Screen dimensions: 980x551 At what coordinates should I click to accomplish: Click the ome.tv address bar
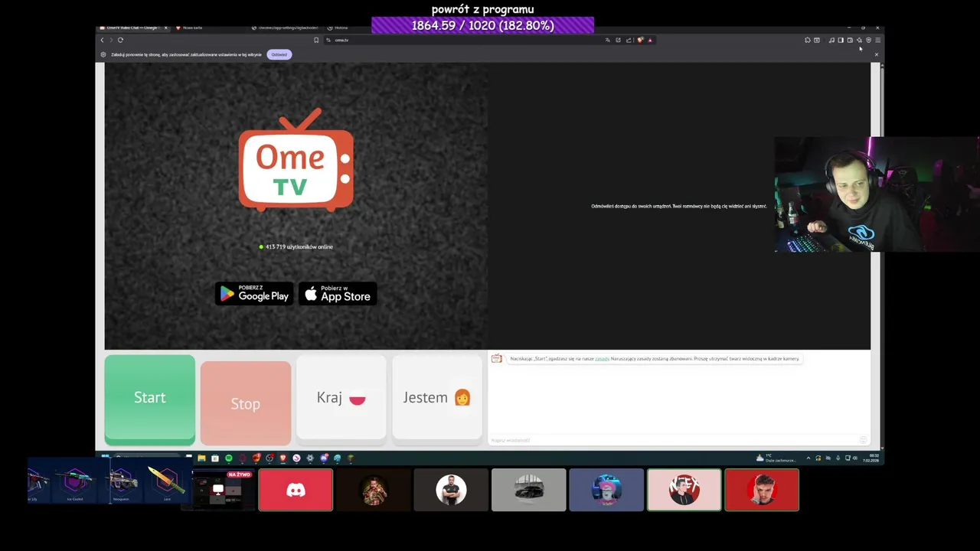[x=467, y=40]
